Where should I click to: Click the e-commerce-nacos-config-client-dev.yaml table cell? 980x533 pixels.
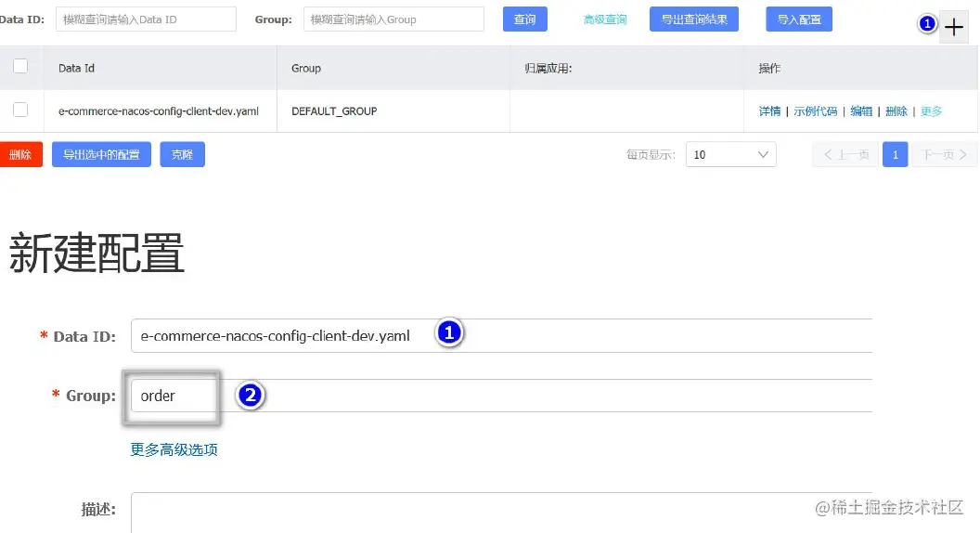159,111
